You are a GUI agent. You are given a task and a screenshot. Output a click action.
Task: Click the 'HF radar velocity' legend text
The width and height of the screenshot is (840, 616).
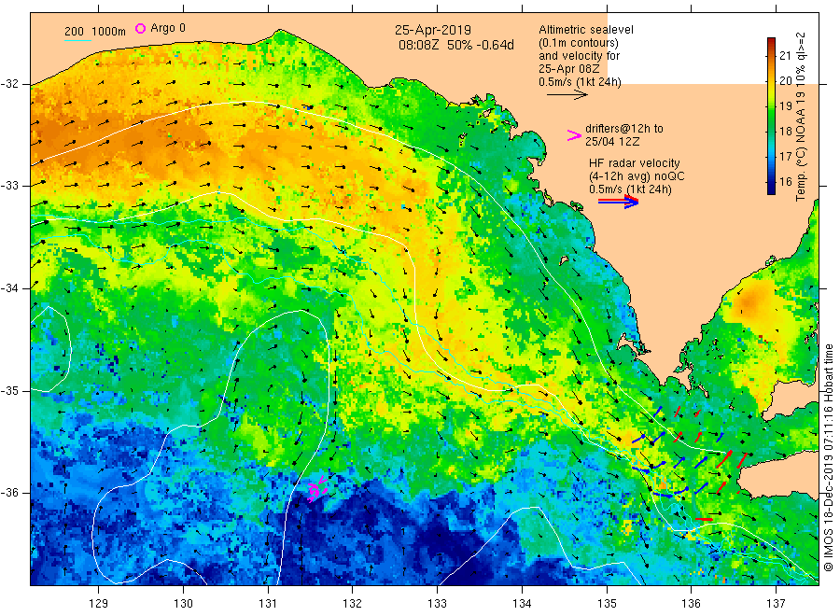(635, 162)
